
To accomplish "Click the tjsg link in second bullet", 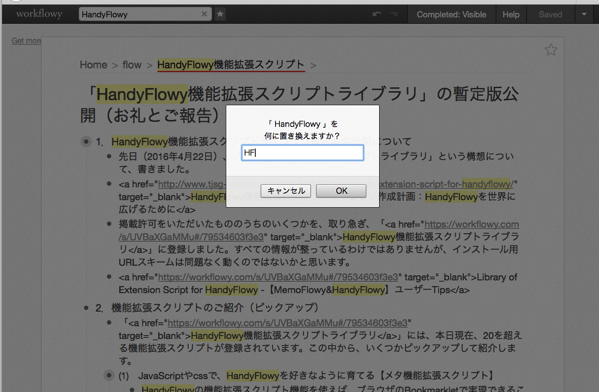I will pyautogui.click(x=191, y=184).
